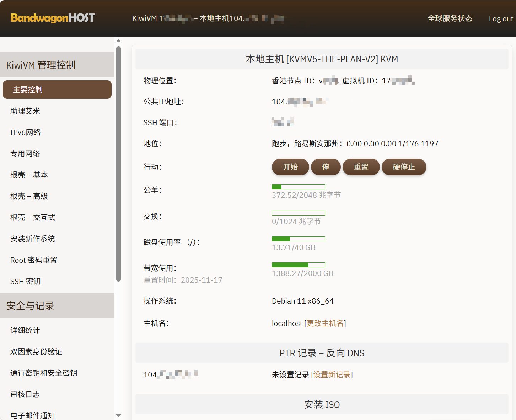
Task: Click the bandwidth usage progress bar
Action: [x=298, y=265]
